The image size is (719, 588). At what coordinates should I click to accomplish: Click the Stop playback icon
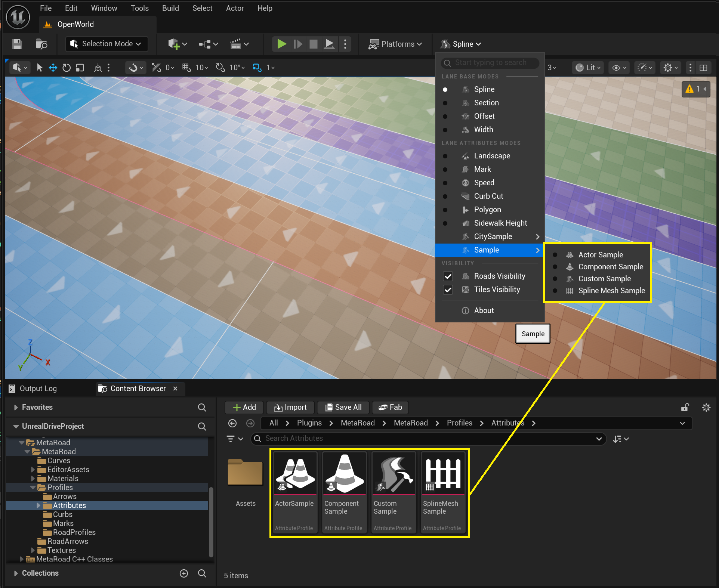314,44
